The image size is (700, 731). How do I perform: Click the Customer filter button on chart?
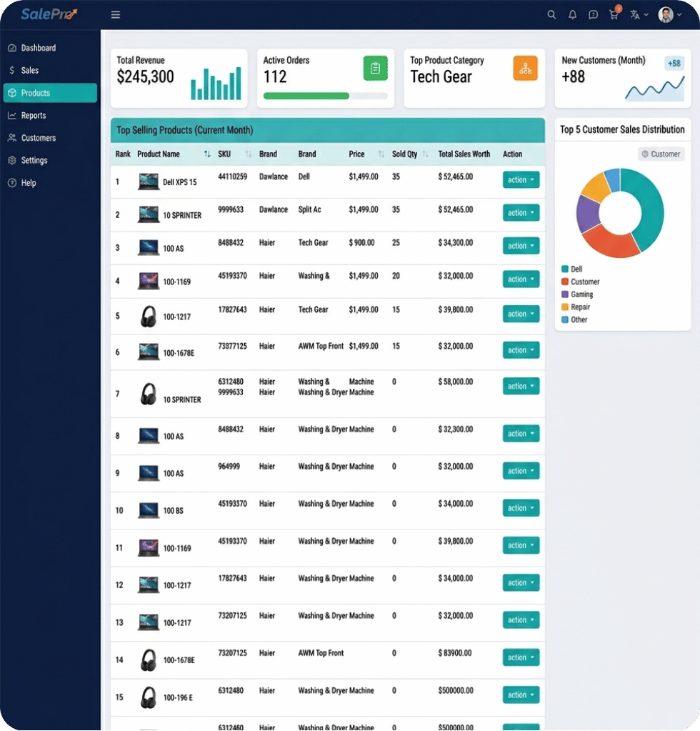click(661, 154)
